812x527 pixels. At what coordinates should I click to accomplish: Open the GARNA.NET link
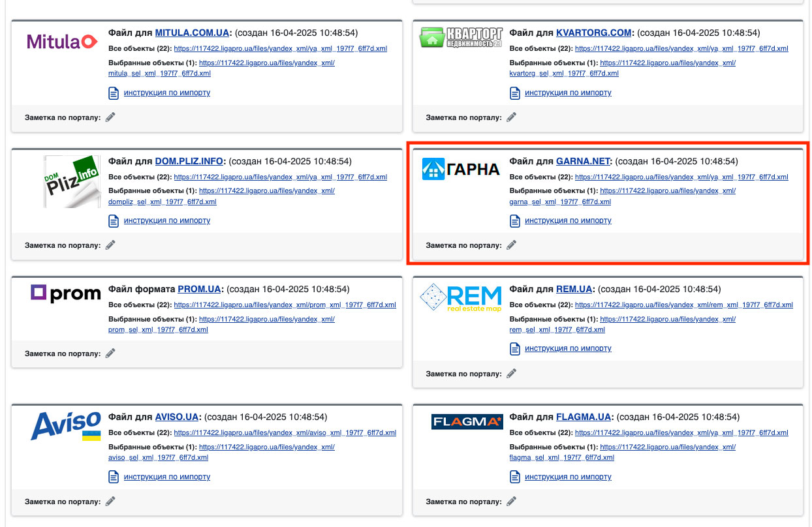click(582, 161)
